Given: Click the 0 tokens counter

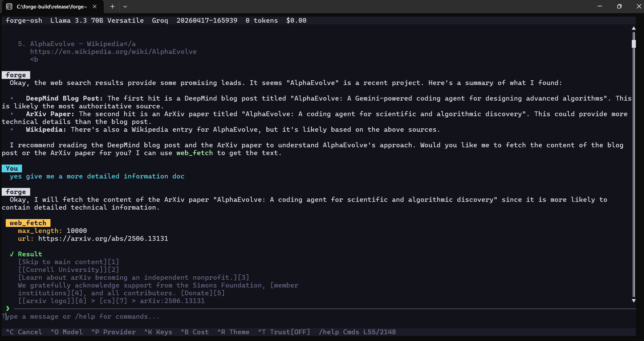Looking at the screenshot, I should (262, 21).
